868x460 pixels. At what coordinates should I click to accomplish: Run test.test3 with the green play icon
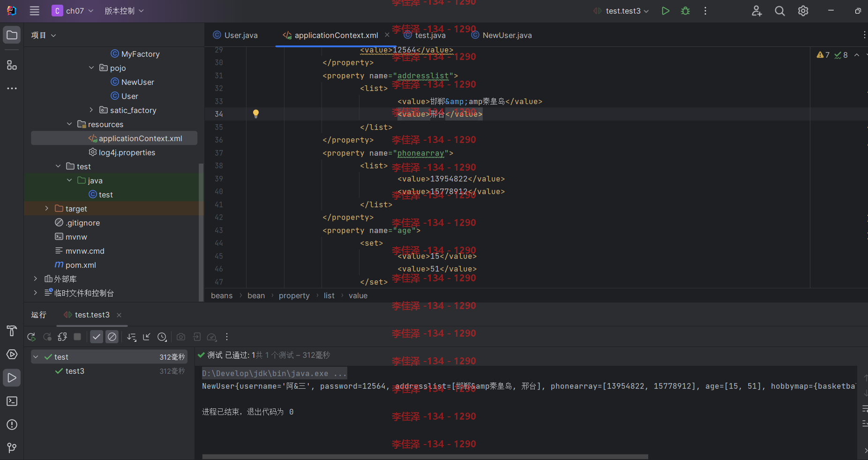point(666,11)
